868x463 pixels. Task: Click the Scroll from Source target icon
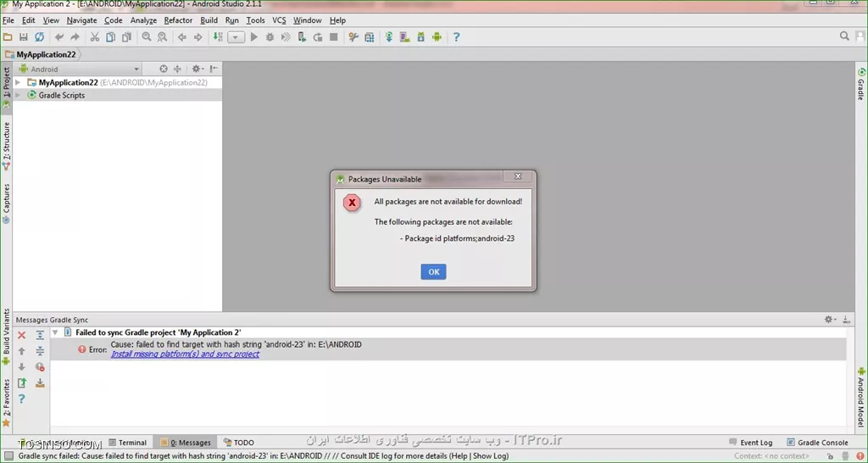click(164, 70)
